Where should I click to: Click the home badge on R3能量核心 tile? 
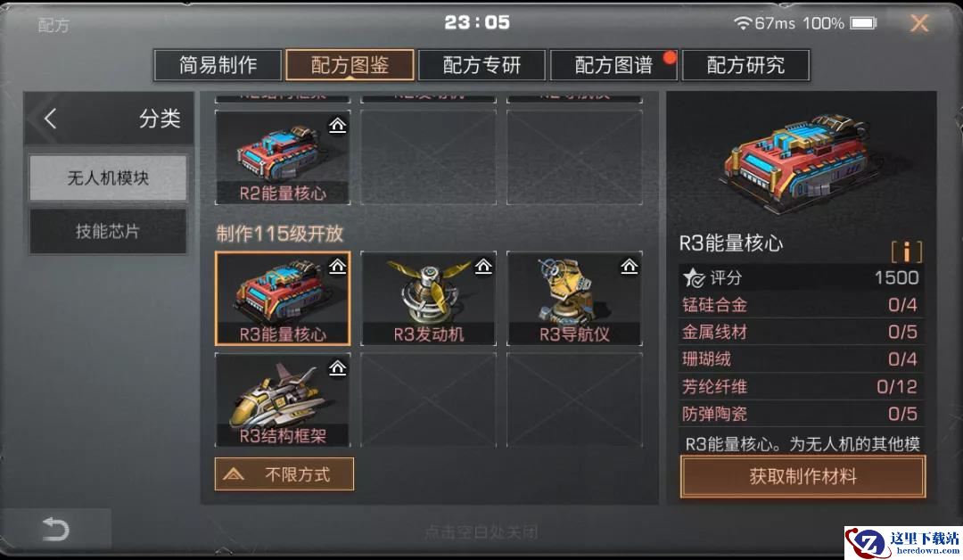337,267
